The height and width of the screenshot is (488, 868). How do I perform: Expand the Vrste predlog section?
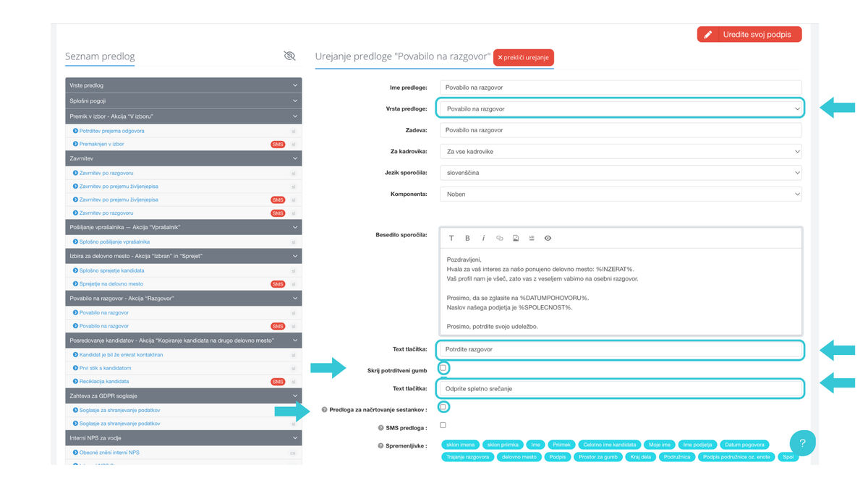pyautogui.click(x=184, y=85)
